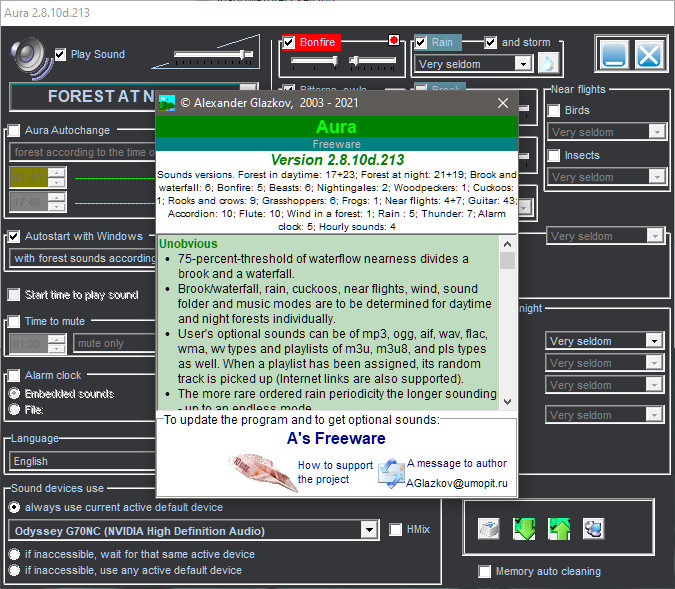Disable the Play Sound checkbox
675x589 pixels.
(61, 54)
